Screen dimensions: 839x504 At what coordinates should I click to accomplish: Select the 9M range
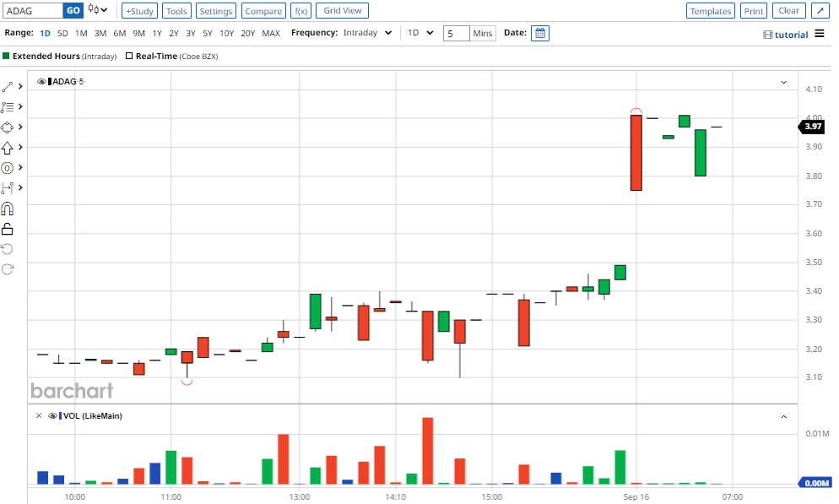(138, 33)
